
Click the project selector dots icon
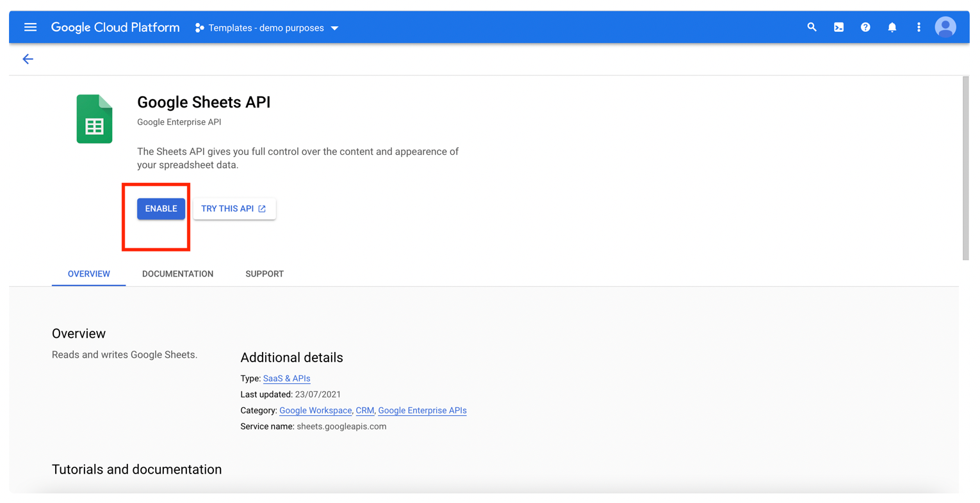(x=200, y=28)
